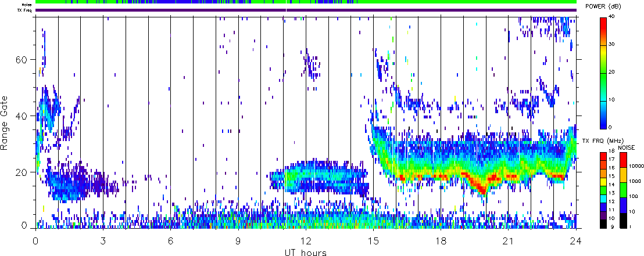The image size is (644, 256).
Task: Click the 'POWER (dB)' colorbar title
Action: point(603,6)
